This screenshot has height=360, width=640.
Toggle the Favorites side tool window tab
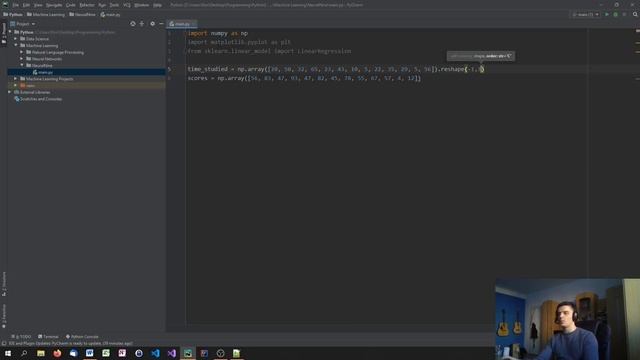click(x=4, y=316)
